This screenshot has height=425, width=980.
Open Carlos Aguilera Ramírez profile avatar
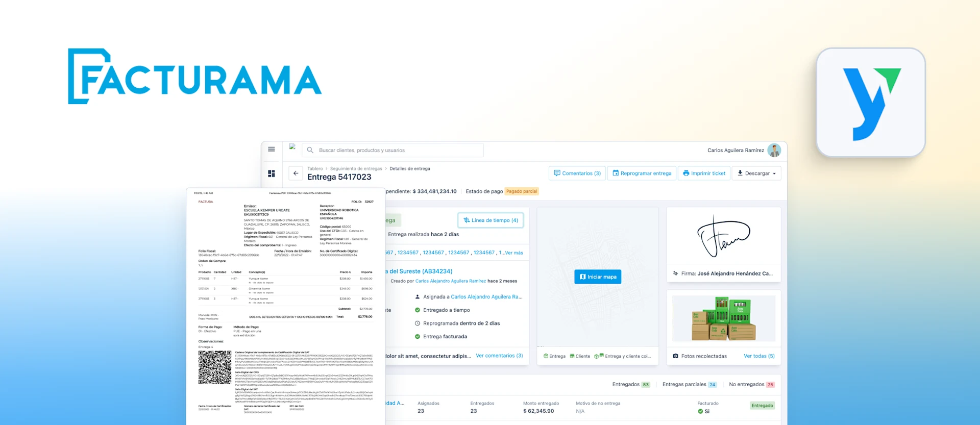774,150
